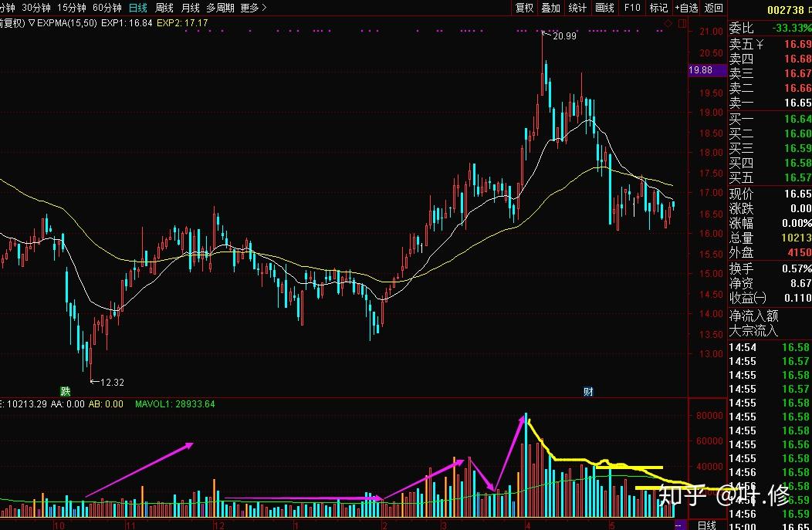Click the 财 financial marker on chart
Image resolution: width=812 pixels, height=530 pixels.
tap(588, 391)
